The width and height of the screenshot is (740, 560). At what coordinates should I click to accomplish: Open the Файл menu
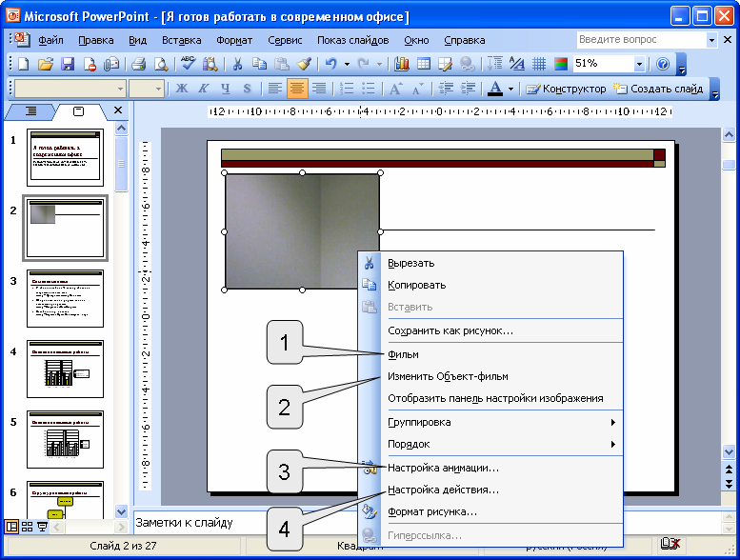[x=50, y=40]
